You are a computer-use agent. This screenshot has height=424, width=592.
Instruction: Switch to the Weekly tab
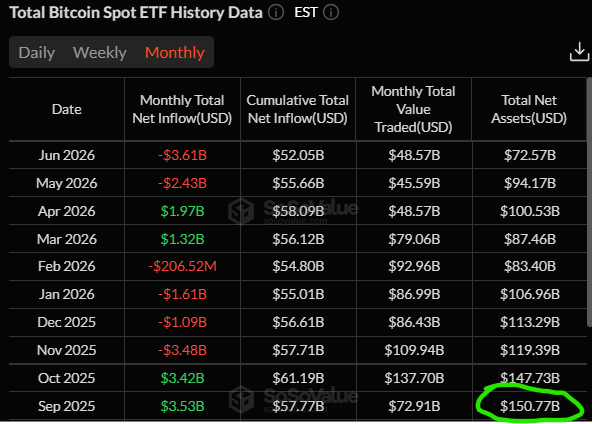(x=100, y=52)
